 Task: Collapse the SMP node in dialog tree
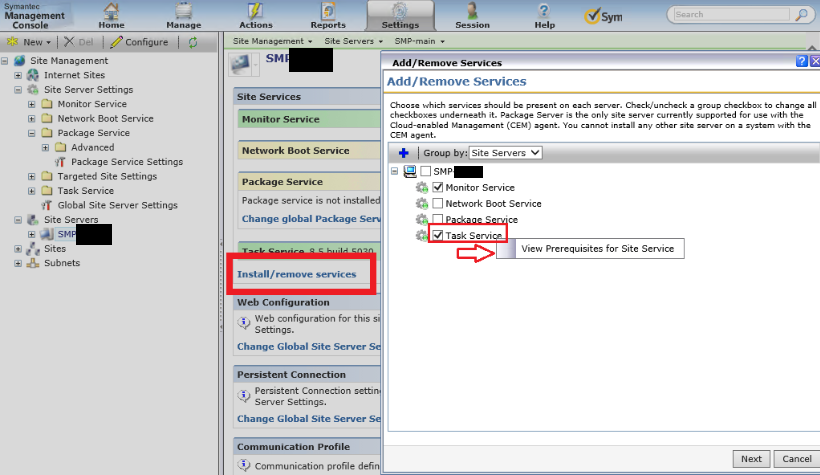click(x=395, y=171)
